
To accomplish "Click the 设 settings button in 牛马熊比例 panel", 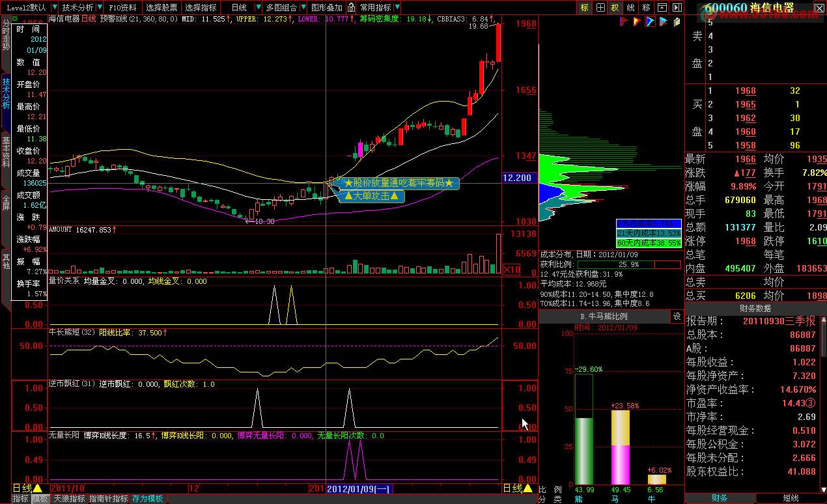I will click(677, 316).
